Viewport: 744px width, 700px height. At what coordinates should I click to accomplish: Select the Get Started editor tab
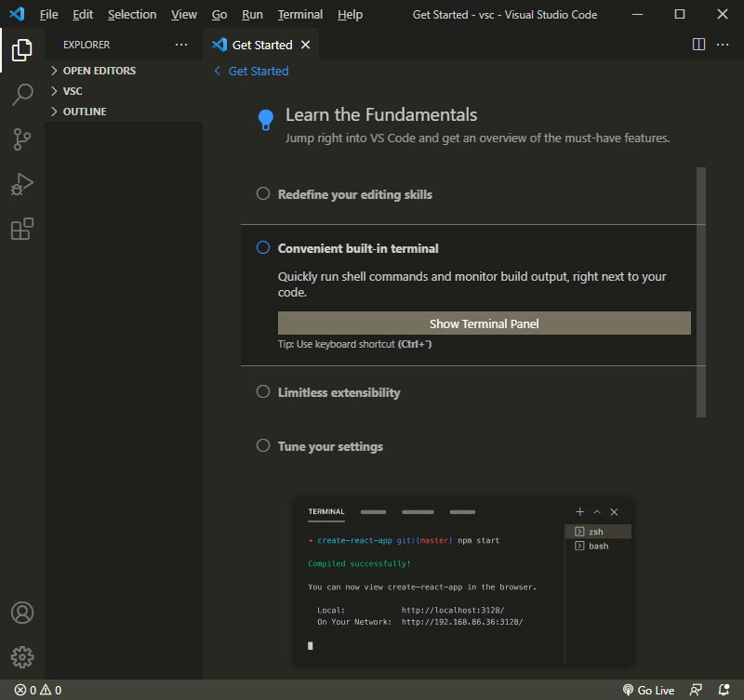tap(260, 45)
